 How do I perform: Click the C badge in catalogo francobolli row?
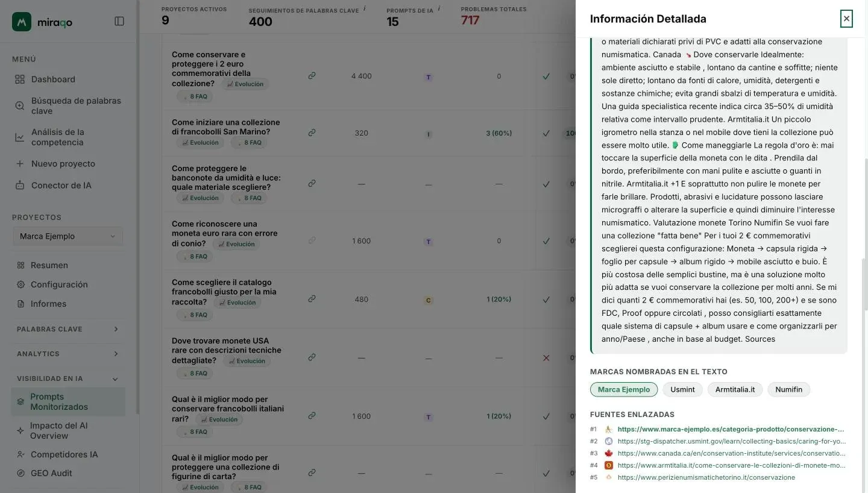click(429, 300)
